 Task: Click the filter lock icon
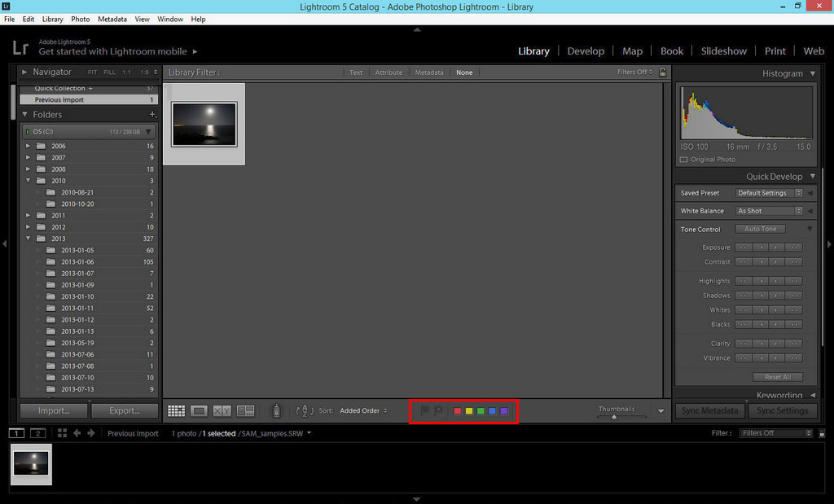tap(662, 72)
